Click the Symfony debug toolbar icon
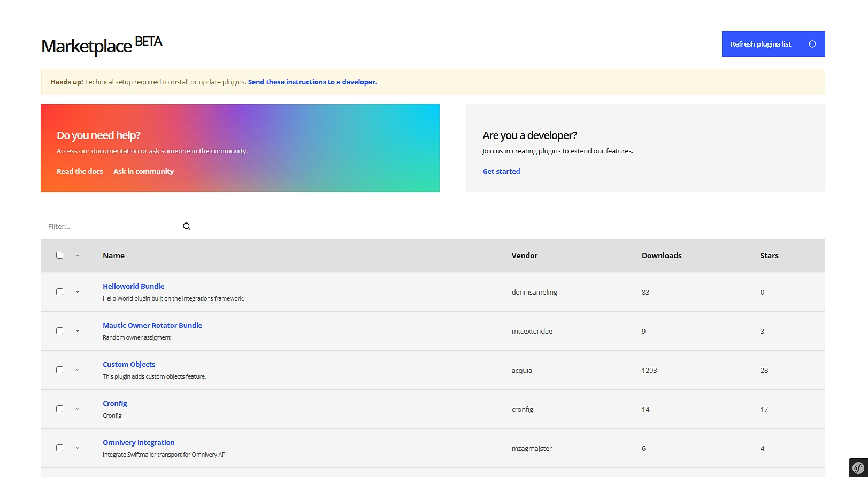Screen dimensions: 868x477 click(858, 468)
